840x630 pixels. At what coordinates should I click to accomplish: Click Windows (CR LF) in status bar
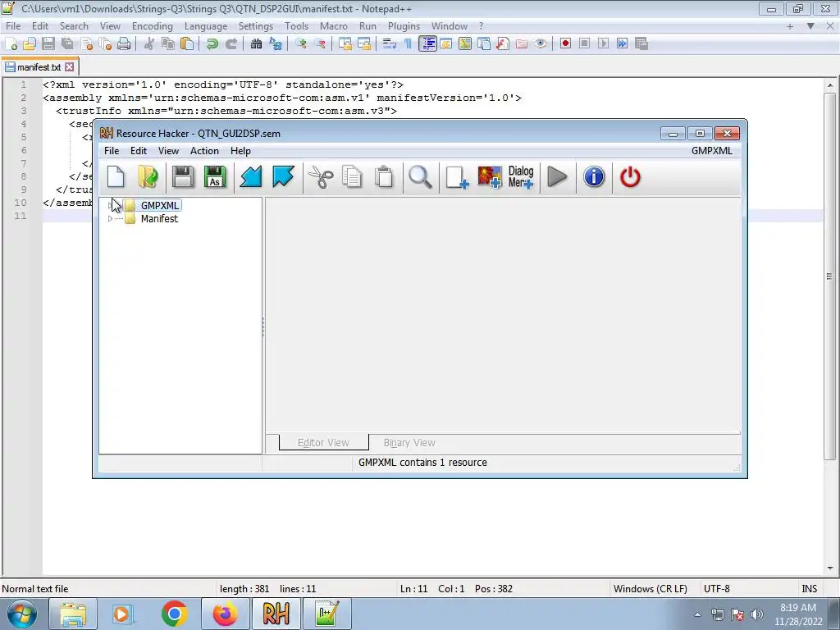pos(650,589)
